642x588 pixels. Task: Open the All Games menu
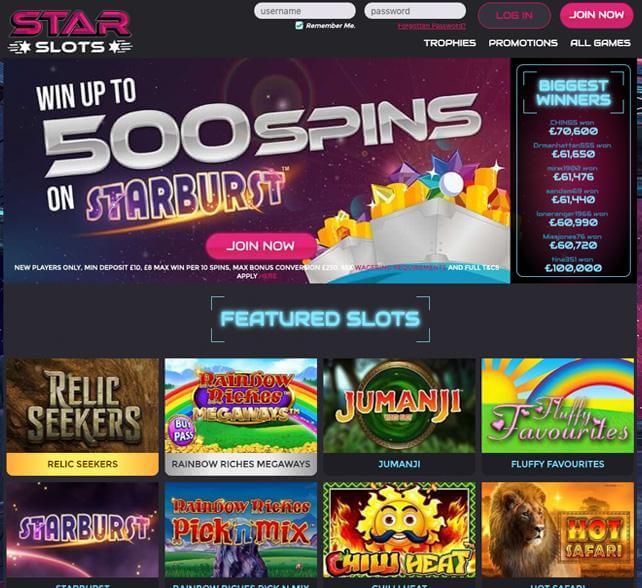[600, 43]
